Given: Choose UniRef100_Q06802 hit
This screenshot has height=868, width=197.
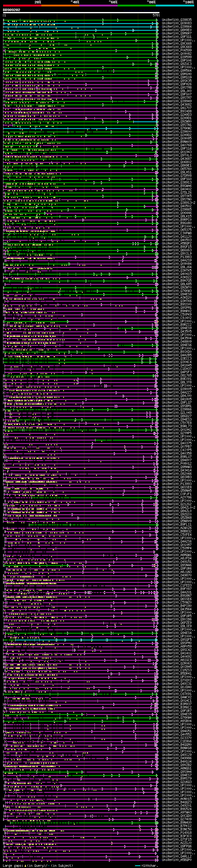Looking at the screenshot, I should (177, 162).
